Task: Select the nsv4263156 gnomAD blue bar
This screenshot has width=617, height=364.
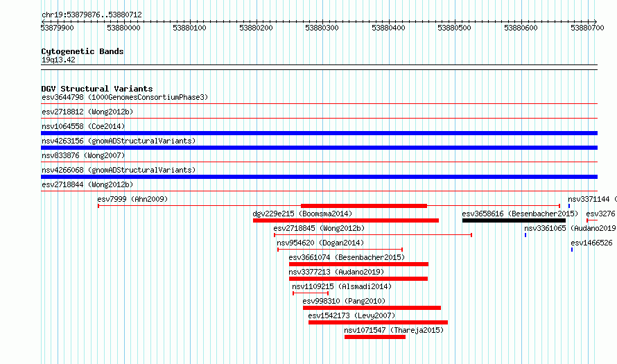Action: 319,148
